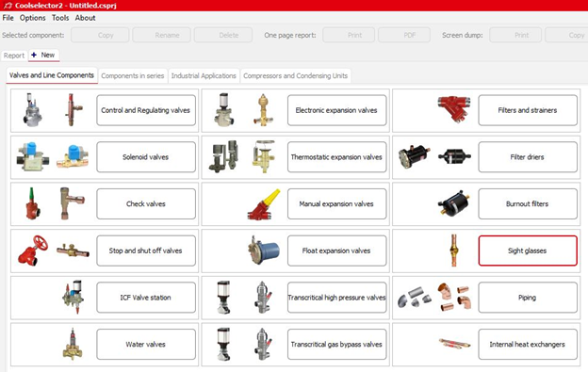Click the red handwheel stop valve image
The image size is (588, 372).
(33, 251)
